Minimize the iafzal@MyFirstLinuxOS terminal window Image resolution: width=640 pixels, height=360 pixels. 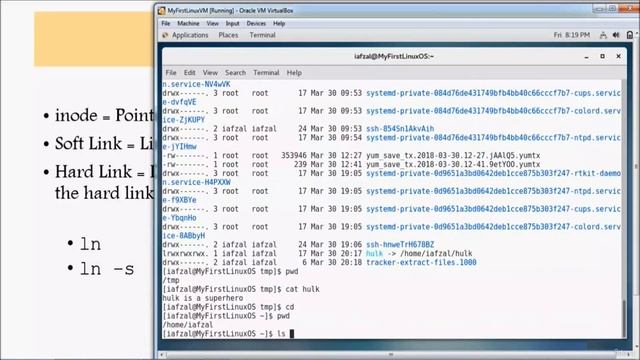587,56
